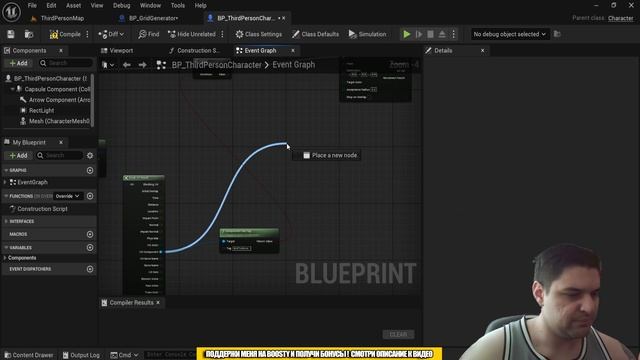640x360 pixels.
Task: Open Class Settings
Action: 259,34
